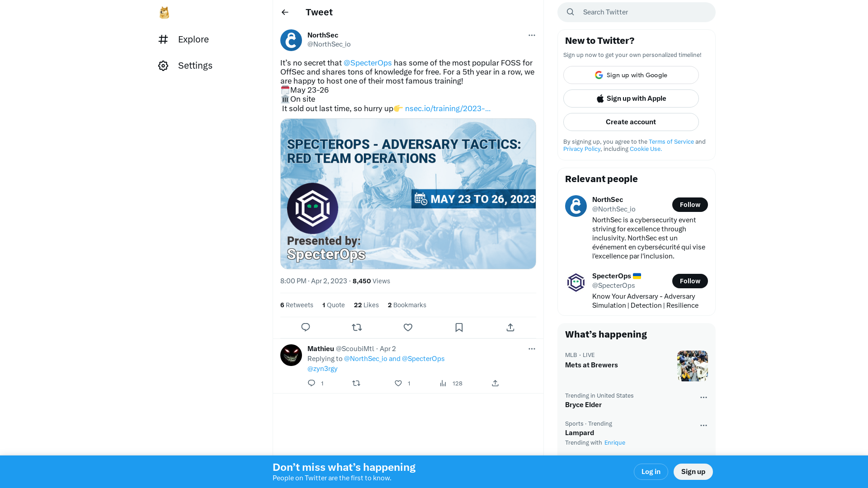Viewport: 868px width, 488px height.
Task: Follow the @SpecterOps account
Action: [x=690, y=281]
